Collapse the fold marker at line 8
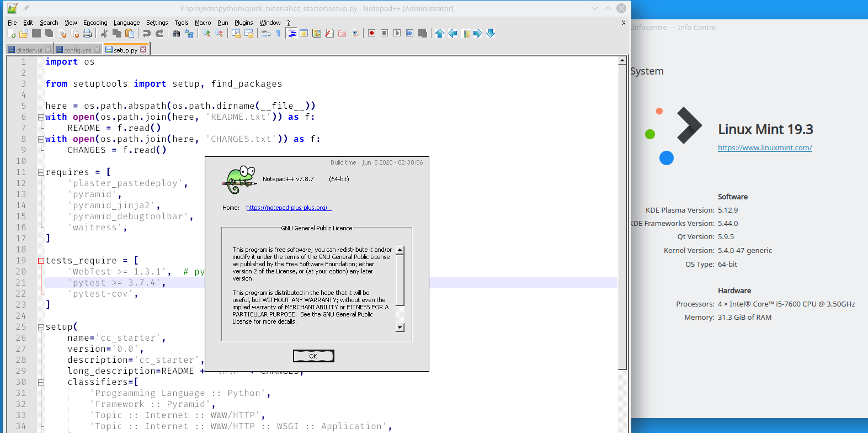This screenshot has width=868, height=433. click(x=41, y=139)
